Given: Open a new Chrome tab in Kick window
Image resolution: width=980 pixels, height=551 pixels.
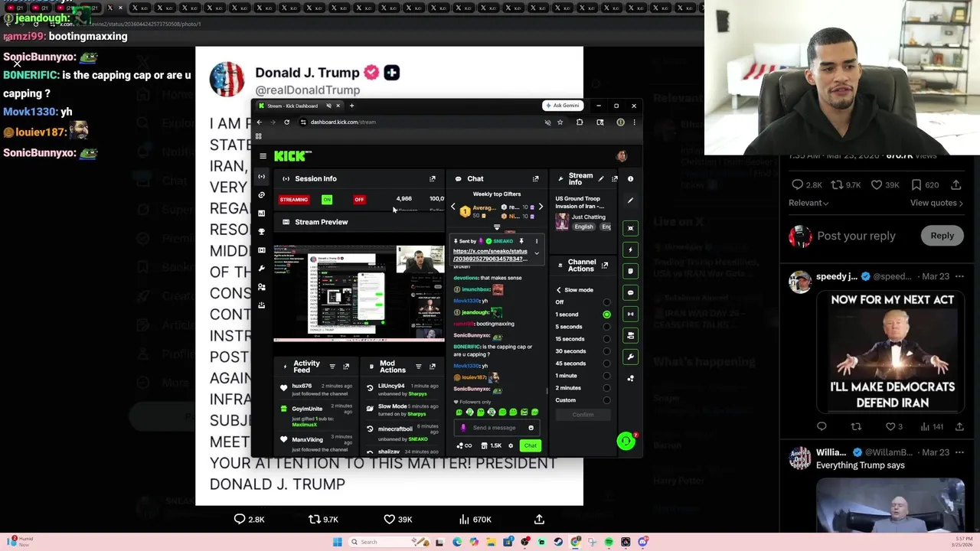Looking at the screenshot, I should pyautogui.click(x=351, y=106).
